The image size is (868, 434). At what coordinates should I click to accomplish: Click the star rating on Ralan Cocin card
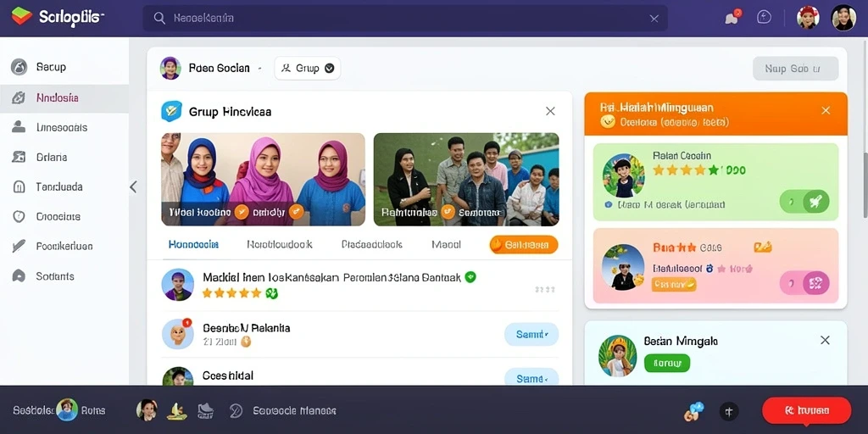click(686, 170)
